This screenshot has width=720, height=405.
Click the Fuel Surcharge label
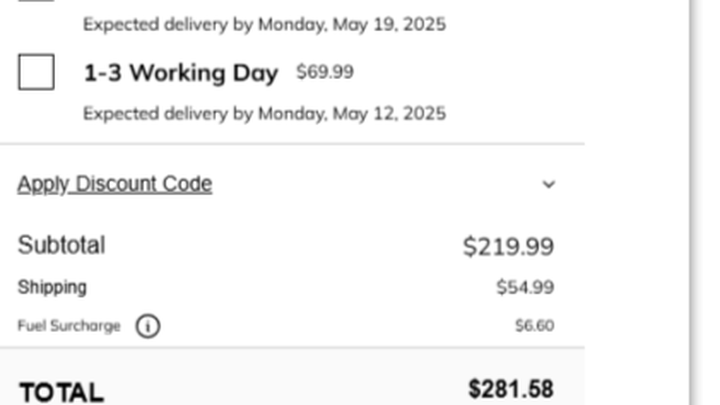pyautogui.click(x=69, y=326)
